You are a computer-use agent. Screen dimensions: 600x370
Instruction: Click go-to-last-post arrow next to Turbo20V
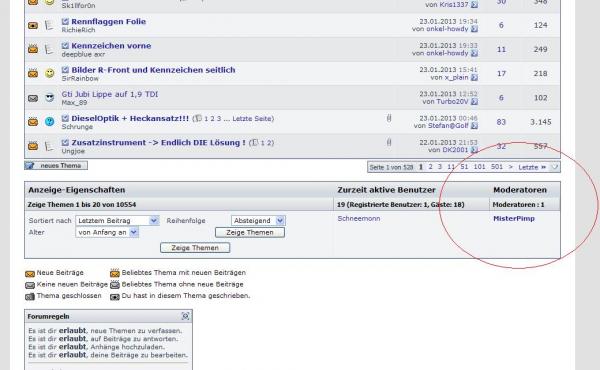click(x=474, y=101)
